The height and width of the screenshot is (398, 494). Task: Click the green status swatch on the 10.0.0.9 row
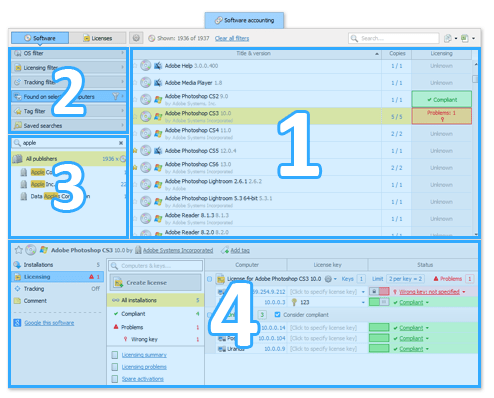click(379, 349)
